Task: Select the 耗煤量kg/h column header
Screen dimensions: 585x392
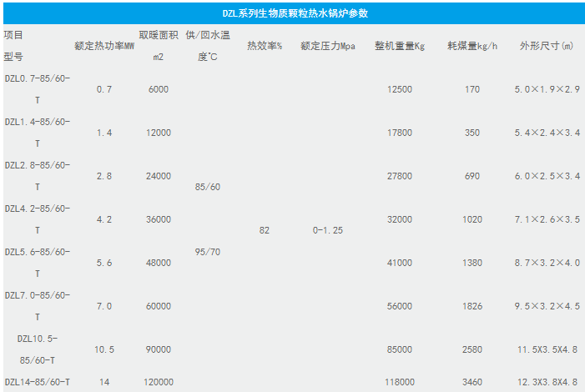Action: click(472, 46)
